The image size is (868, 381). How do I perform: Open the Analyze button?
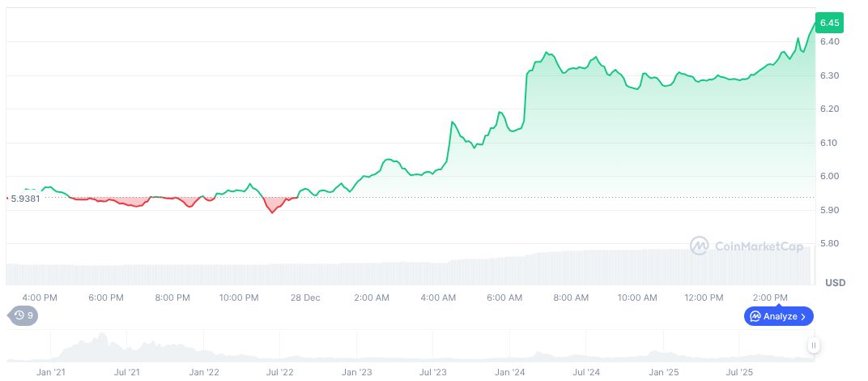[778, 316]
